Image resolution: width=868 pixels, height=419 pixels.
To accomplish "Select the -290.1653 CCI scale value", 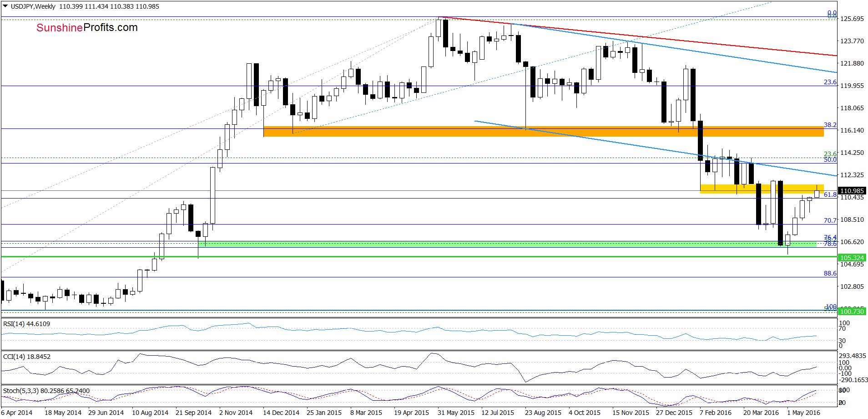I will coord(853,380).
